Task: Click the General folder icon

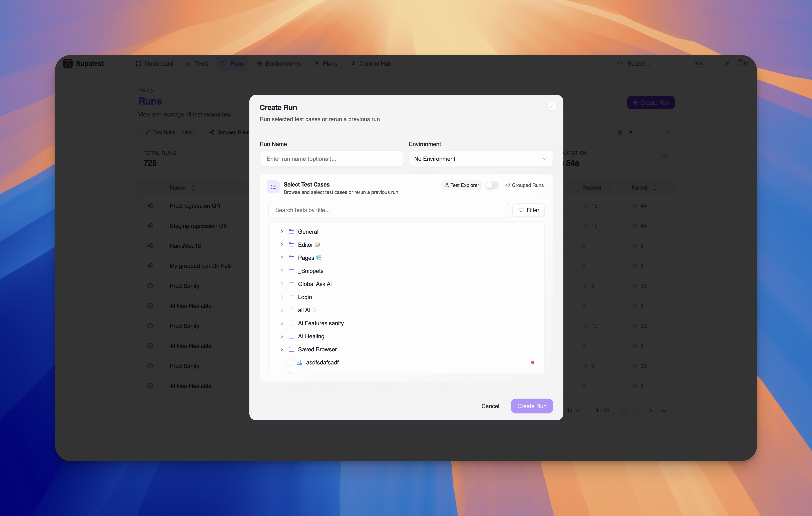Action: [291, 231]
